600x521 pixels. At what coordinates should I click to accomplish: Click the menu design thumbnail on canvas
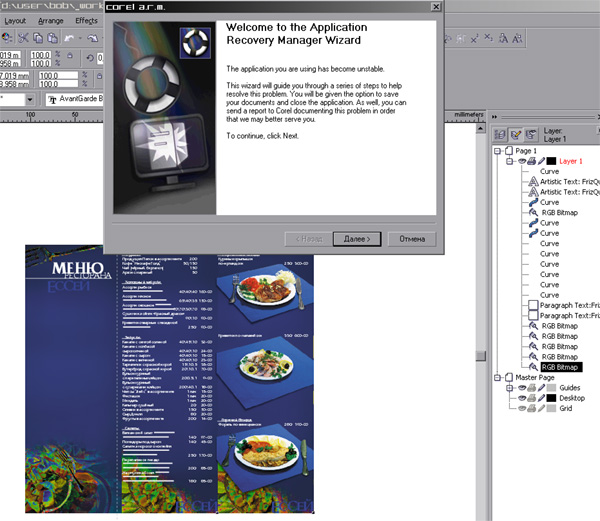tap(170, 379)
